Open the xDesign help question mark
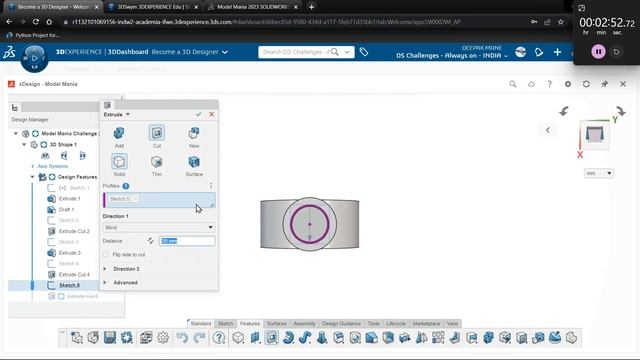The image size is (640, 360). (x=549, y=84)
